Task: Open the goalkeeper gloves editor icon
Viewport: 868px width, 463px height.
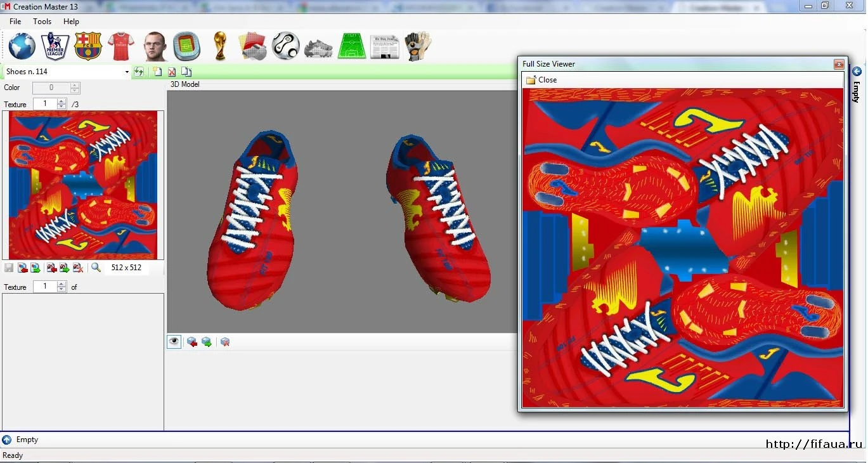Action: coord(418,46)
